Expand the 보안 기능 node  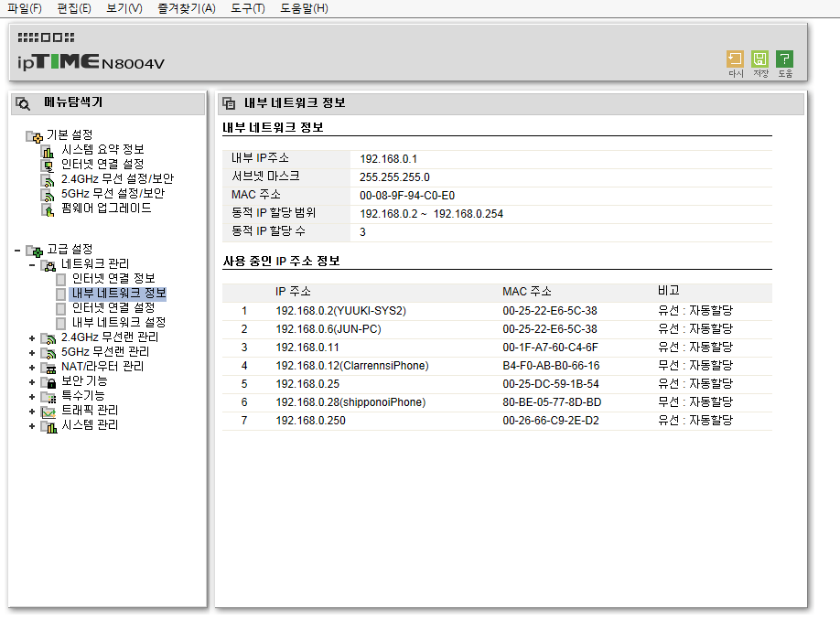32,382
